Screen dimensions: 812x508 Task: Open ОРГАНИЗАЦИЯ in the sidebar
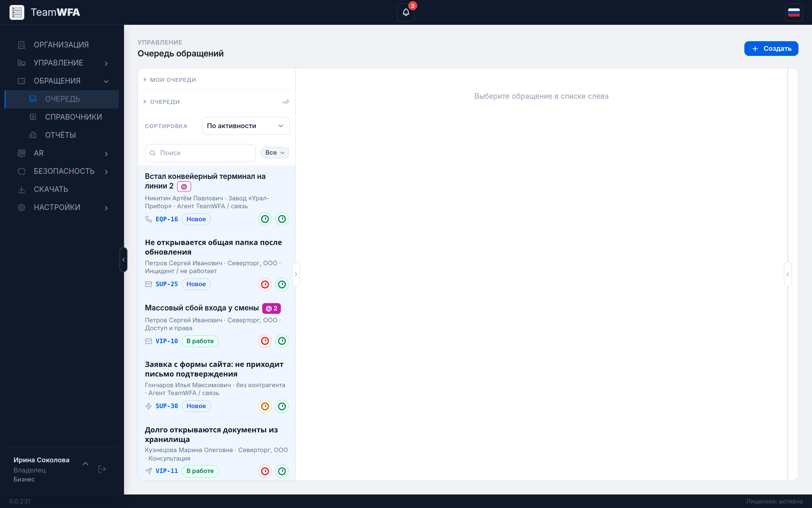(x=62, y=45)
